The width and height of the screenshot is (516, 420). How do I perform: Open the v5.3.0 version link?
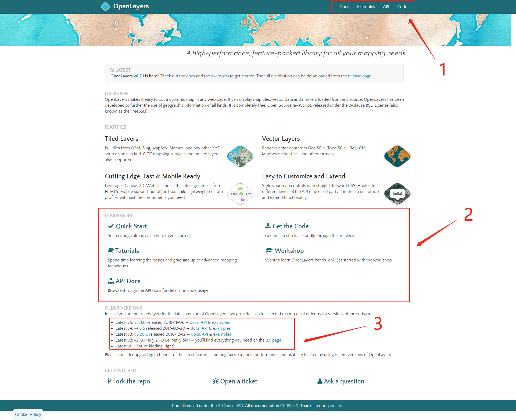click(x=140, y=322)
